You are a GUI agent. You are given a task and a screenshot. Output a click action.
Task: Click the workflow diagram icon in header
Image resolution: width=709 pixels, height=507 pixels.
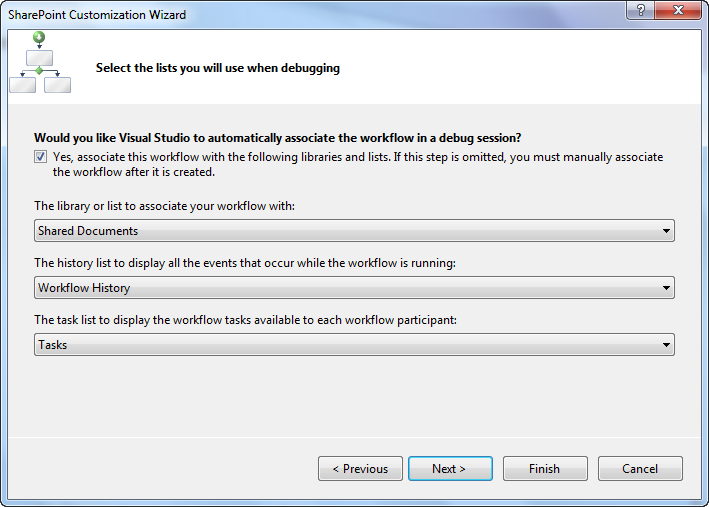40,62
